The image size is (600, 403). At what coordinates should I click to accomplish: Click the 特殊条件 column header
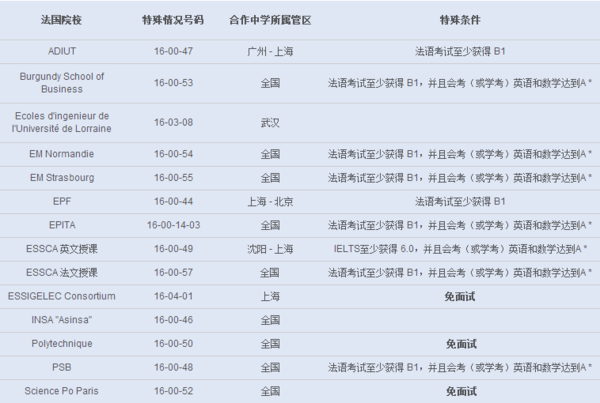tap(460, 20)
